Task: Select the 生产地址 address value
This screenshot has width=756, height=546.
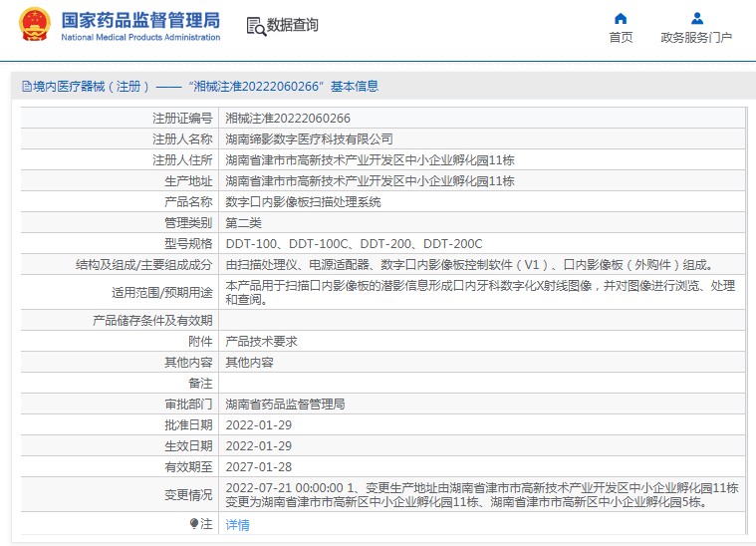Action: [370, 181]
